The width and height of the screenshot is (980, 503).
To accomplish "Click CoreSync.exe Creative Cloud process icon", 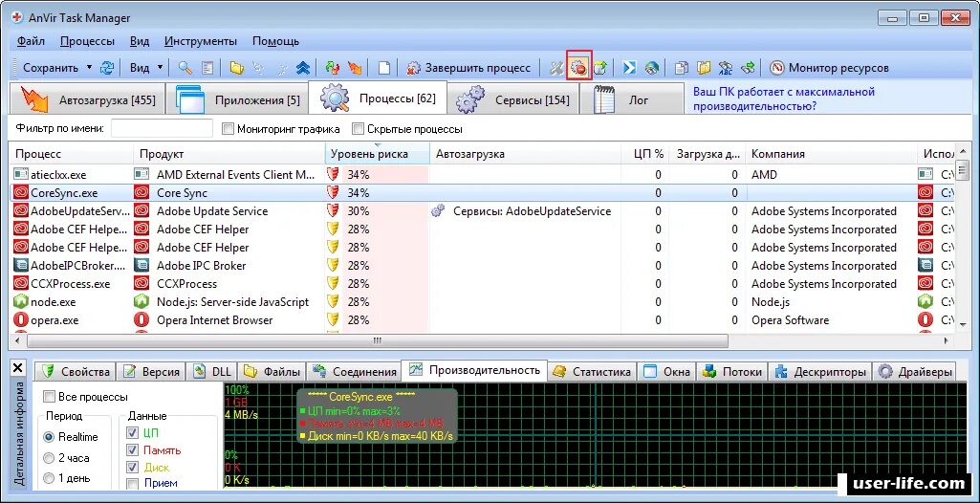I will pyautogui.click(x=21, y=193).
